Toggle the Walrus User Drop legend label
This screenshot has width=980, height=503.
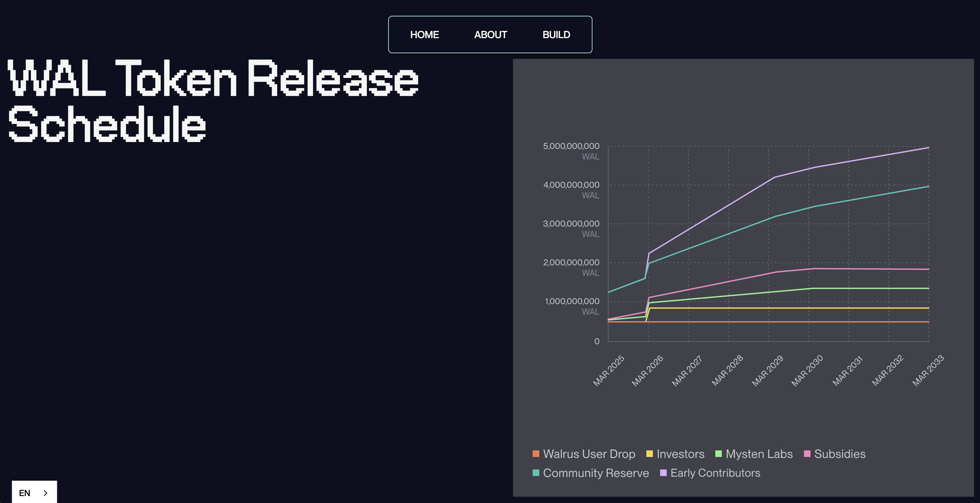click(589, 454)
